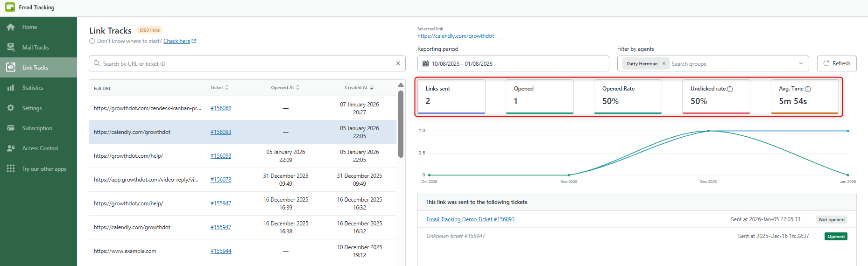This screenshot has width=868, height=266.
Task: Click the Statistics bar chart icon
Action: [x=11, y=88]
